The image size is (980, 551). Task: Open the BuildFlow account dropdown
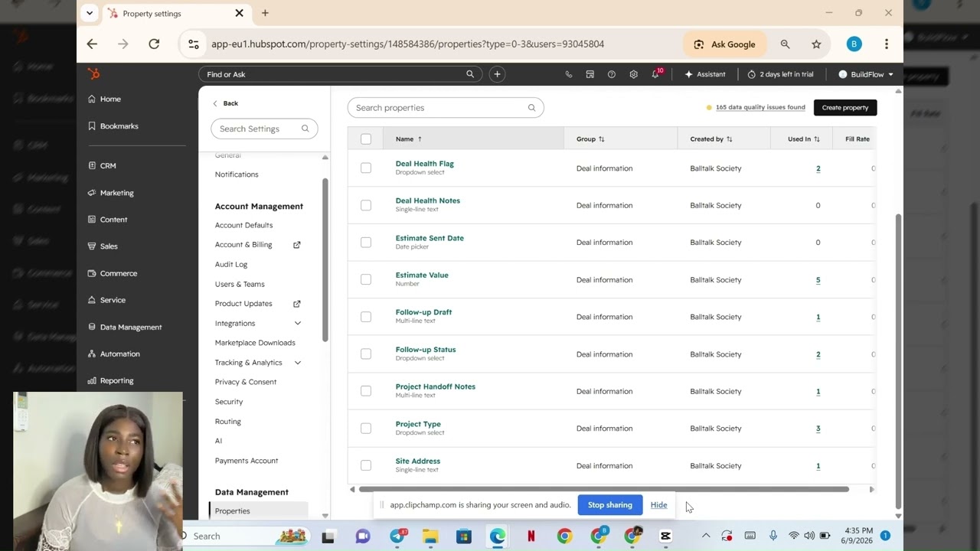coord(866,74)
